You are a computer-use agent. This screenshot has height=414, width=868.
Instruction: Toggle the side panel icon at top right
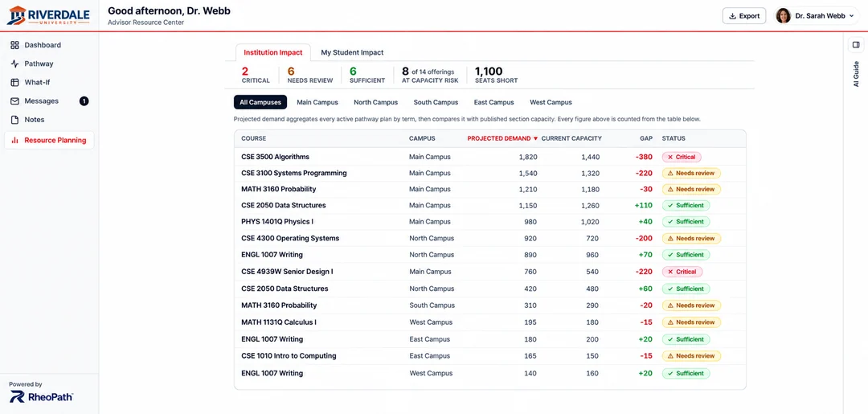tap(856, 45)
